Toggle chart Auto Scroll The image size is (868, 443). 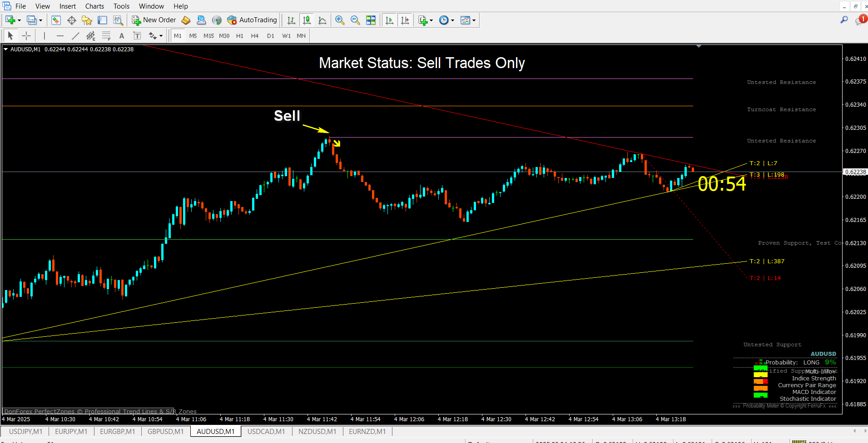click(x=389, y=20)
